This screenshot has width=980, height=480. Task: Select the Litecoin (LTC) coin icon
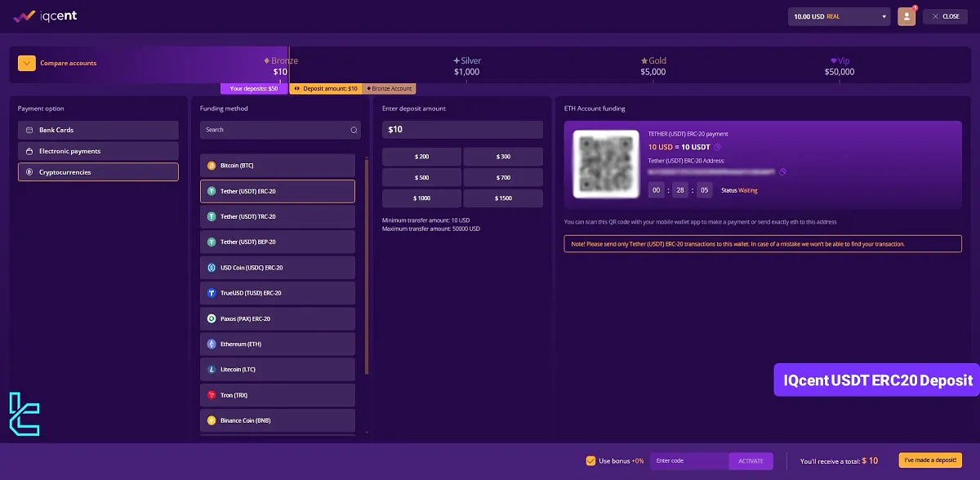click(x=211, y=369)
